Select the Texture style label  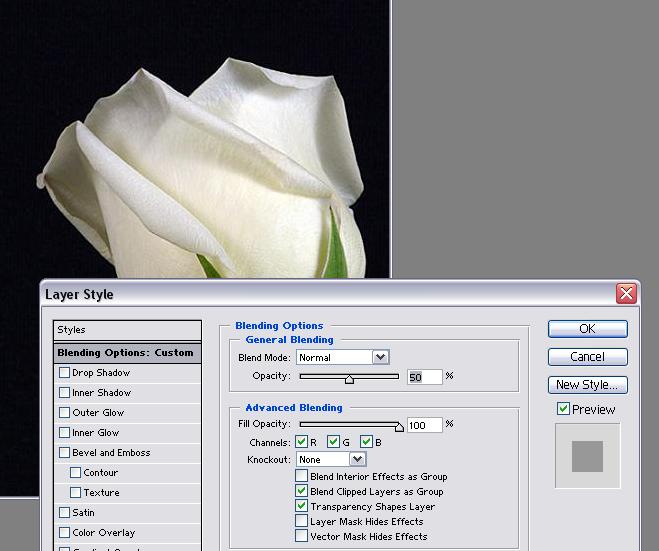click(101, 493)
